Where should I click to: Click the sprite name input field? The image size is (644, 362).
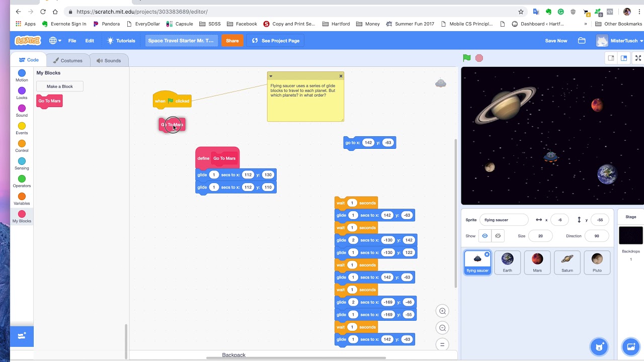504,220
